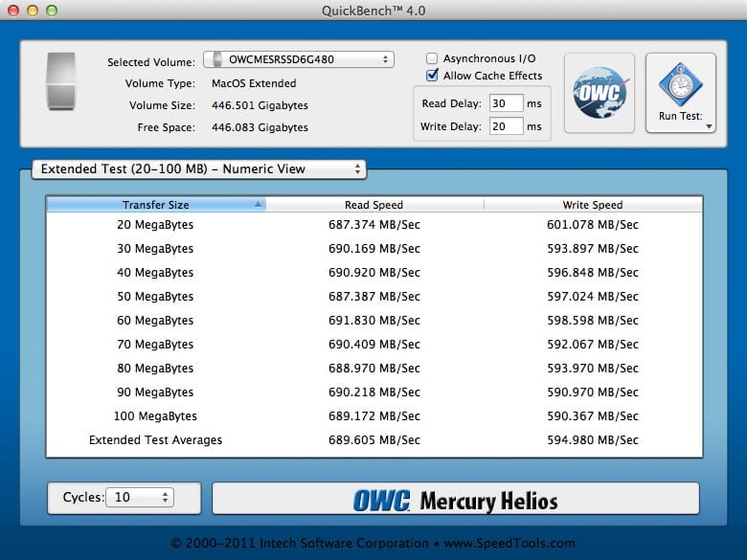Uncheck the Allow Cache Effects checkbox
747x560 pixels.
[x=432, y=76]
